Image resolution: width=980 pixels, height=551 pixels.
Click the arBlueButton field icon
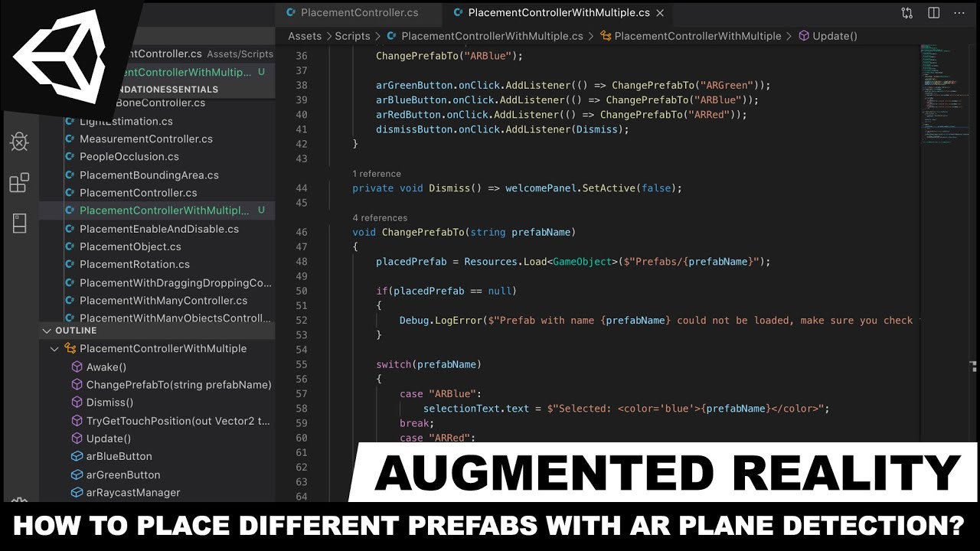pos(77,456)
